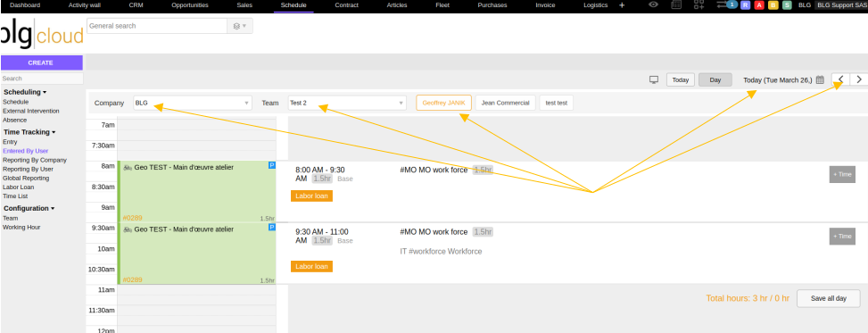Open the Team dropdown showing Test 2
This screenshot has width=868, height=333.
click(x=347, y=103)
